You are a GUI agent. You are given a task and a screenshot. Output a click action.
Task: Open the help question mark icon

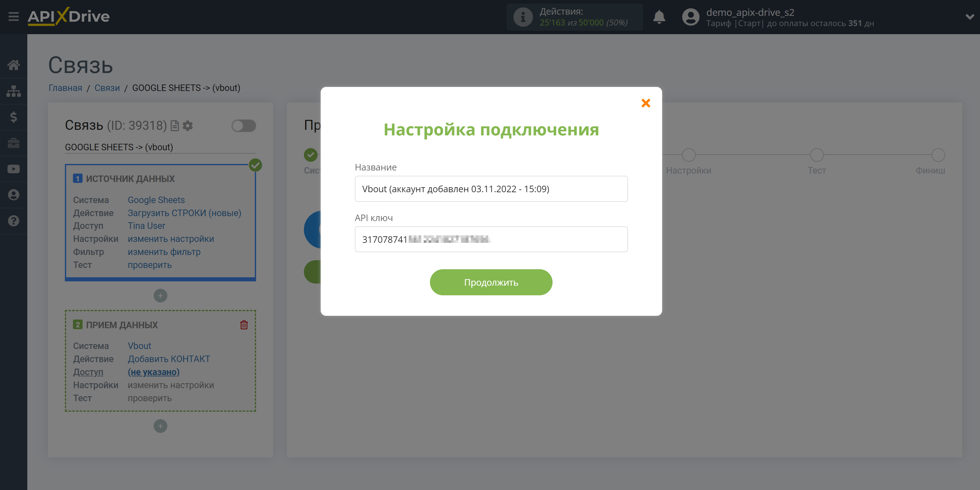click(x=14, y=221)
